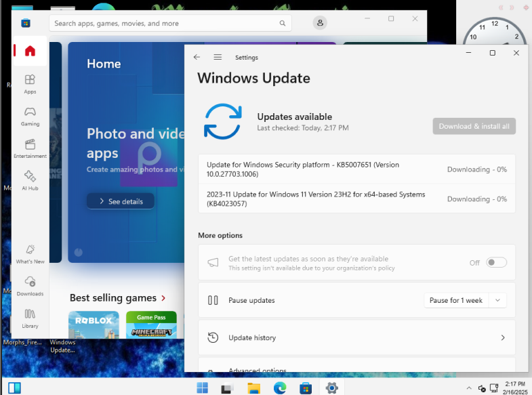The width and height of the screenshot is (532, 395).
Task: Click Pause for 1 week button
Action: 456,300
